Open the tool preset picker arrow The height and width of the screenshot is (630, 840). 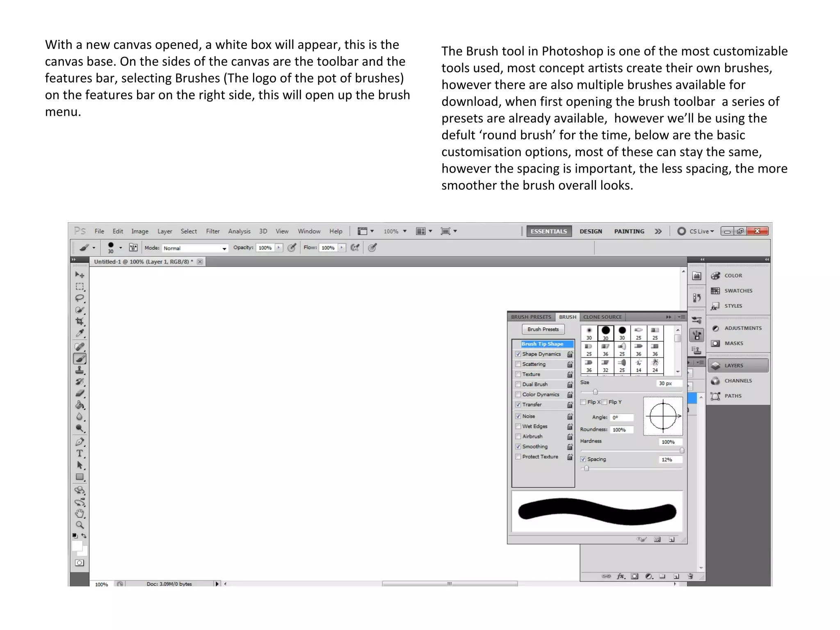pyautogui.click(x=94, y=248)
